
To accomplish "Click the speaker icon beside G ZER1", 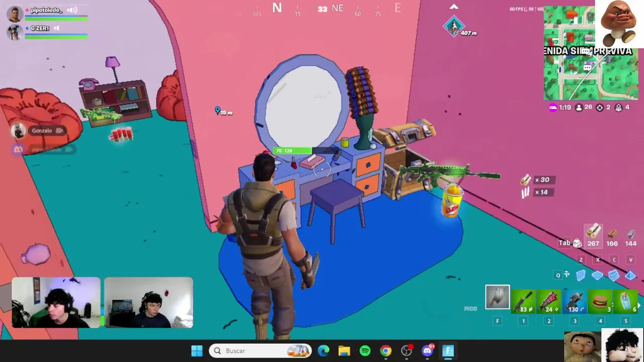I will point(56,28).
